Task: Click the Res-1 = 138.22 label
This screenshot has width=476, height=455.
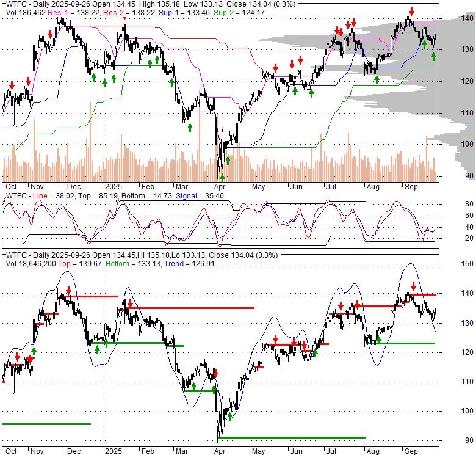Action: [x=74, y=13]
